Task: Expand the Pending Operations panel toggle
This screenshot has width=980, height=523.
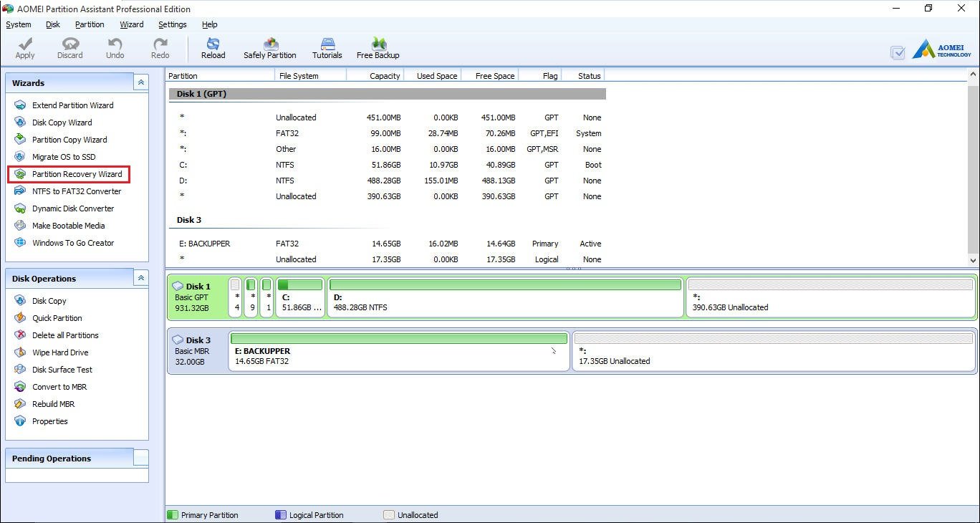Action: click(x=141, y=458)
